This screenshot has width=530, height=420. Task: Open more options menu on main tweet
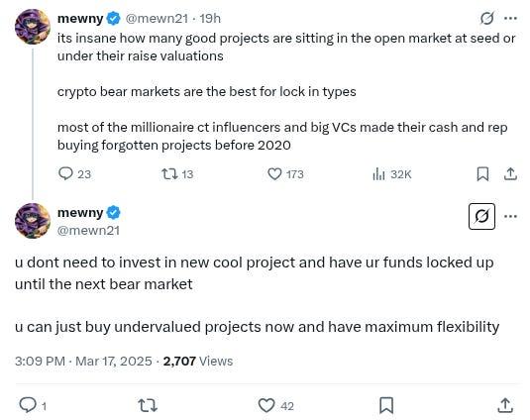pos(510,216)
